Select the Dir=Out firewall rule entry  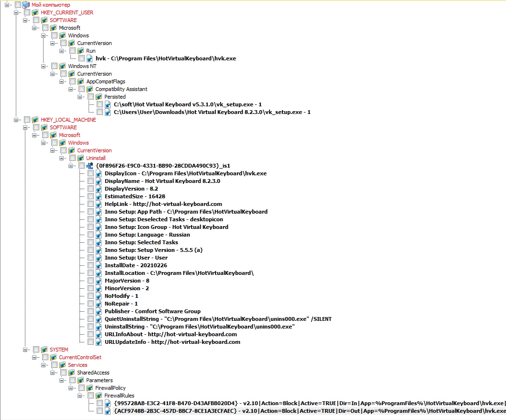tap(310, 411)
